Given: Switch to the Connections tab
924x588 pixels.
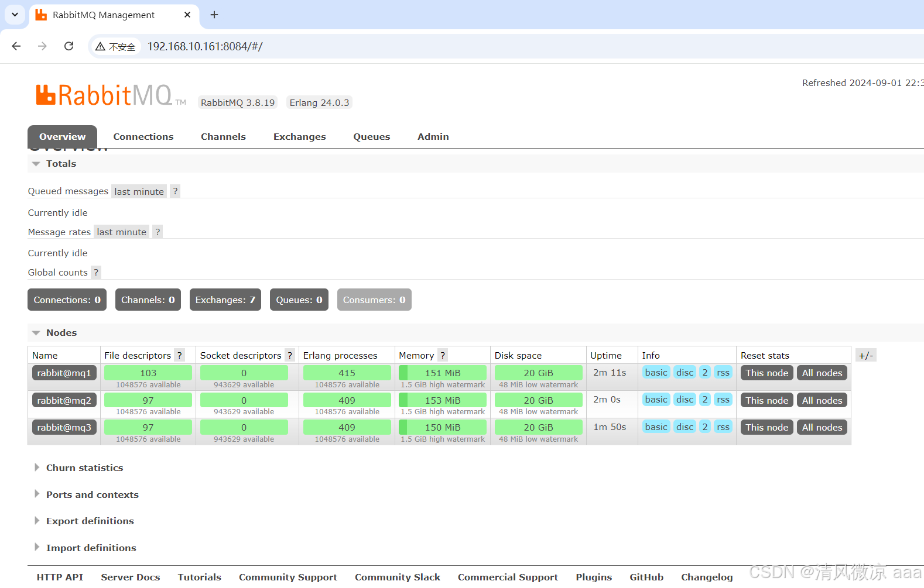Looking at the screenshot, I should coord(143,137).
